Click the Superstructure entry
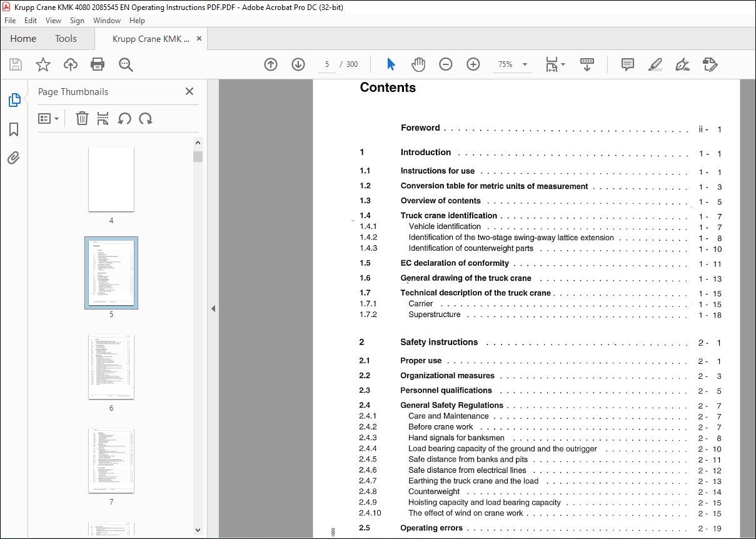Screen dimensions: 756x539 (435, 315)
